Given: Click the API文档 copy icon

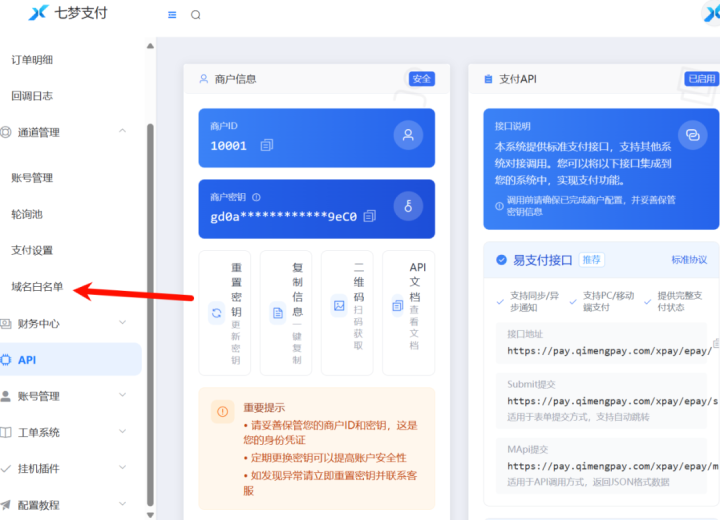Looking at the screenshot, I should [398, 305].
